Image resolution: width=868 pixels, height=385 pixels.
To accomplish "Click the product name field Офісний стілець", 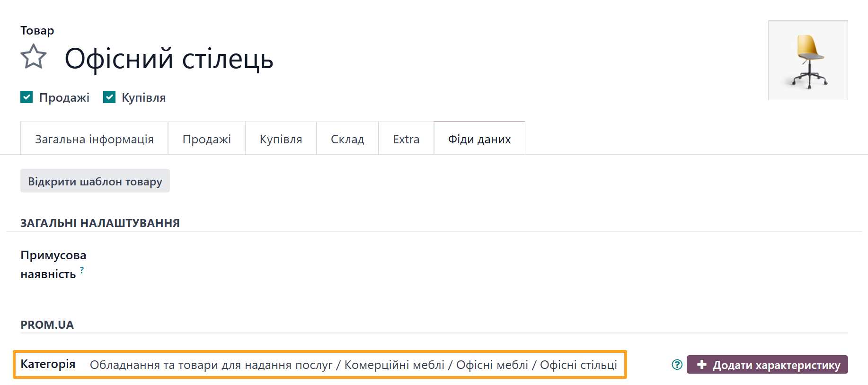I will pyautogui.click(x=169, y=59).
